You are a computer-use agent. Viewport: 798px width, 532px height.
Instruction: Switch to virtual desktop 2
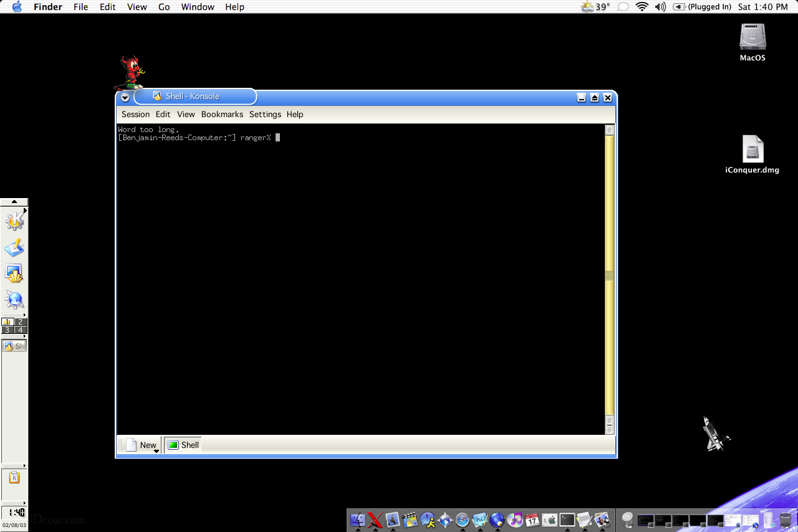click(21, 322)
